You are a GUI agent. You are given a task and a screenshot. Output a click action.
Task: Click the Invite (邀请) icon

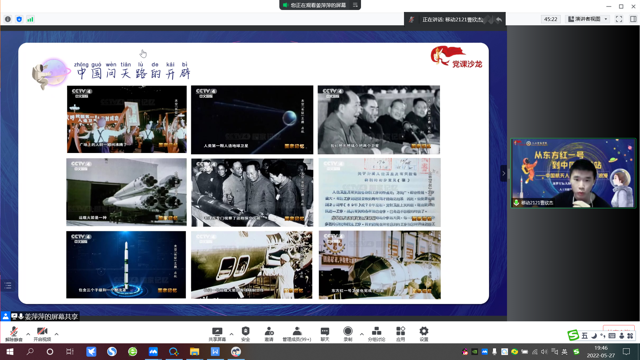[x=269, y=334]
